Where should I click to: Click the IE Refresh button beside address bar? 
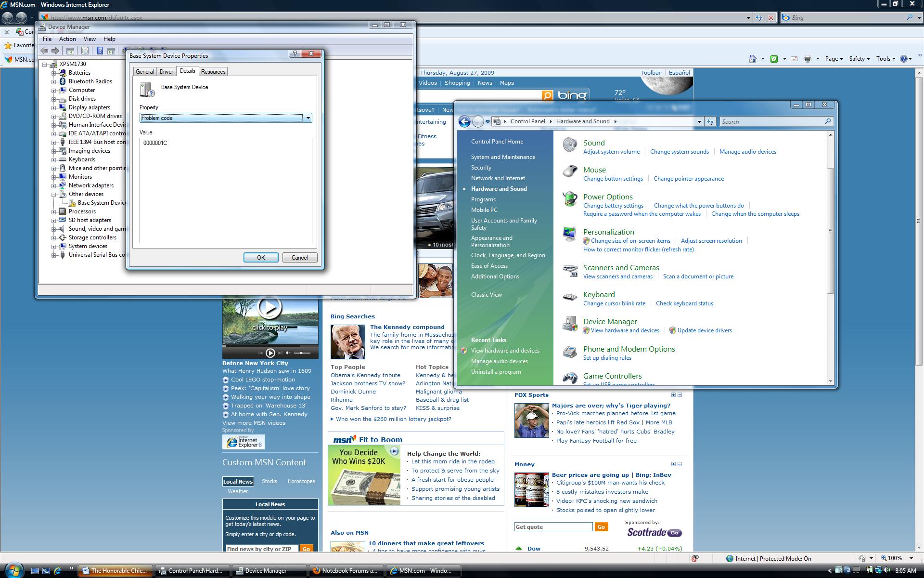(759, 18)
